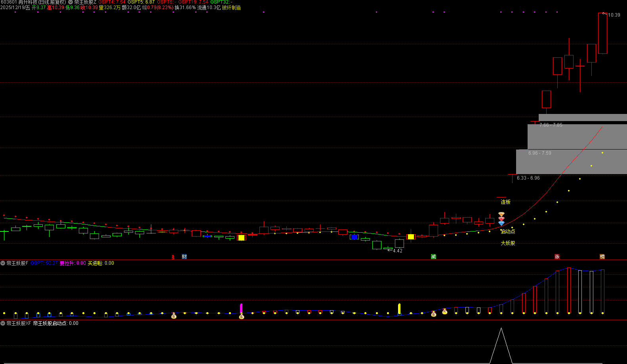Viewport: 627px width, 364px height.
Task: Click the blue 财 info marker
Action: [184, 257]
